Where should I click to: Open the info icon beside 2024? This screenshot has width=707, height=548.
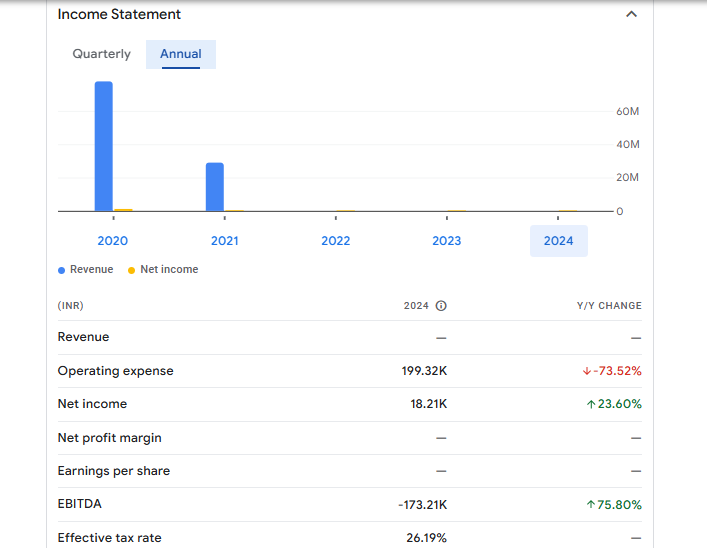tap(441, 306)
